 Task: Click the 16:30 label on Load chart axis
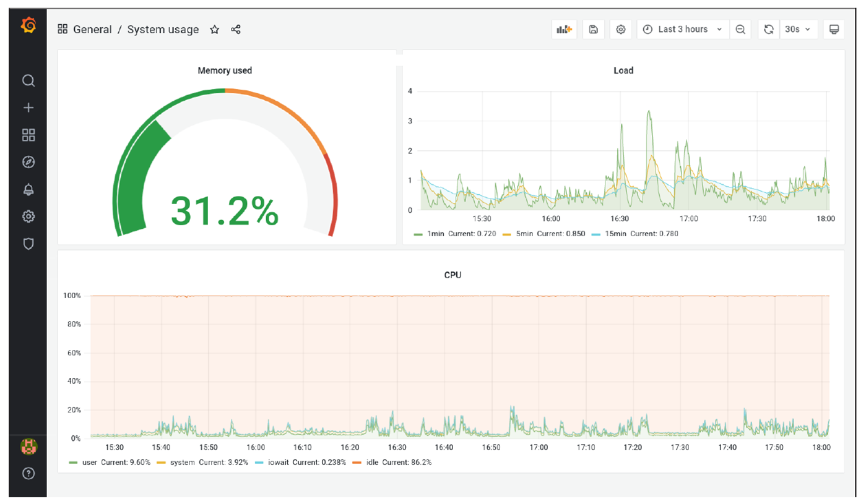tap(620, 218)
